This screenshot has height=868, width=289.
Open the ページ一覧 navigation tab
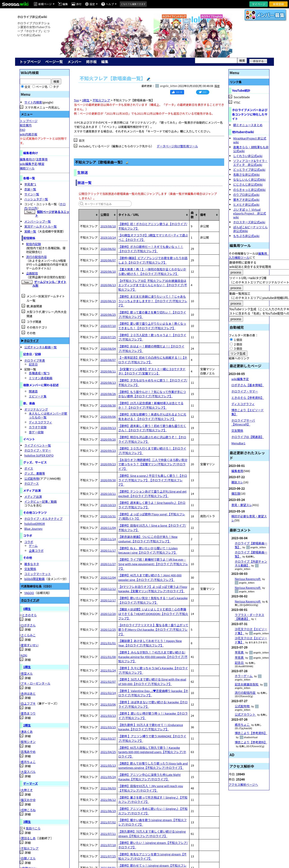pyautogui.click(x=54, y=62)
